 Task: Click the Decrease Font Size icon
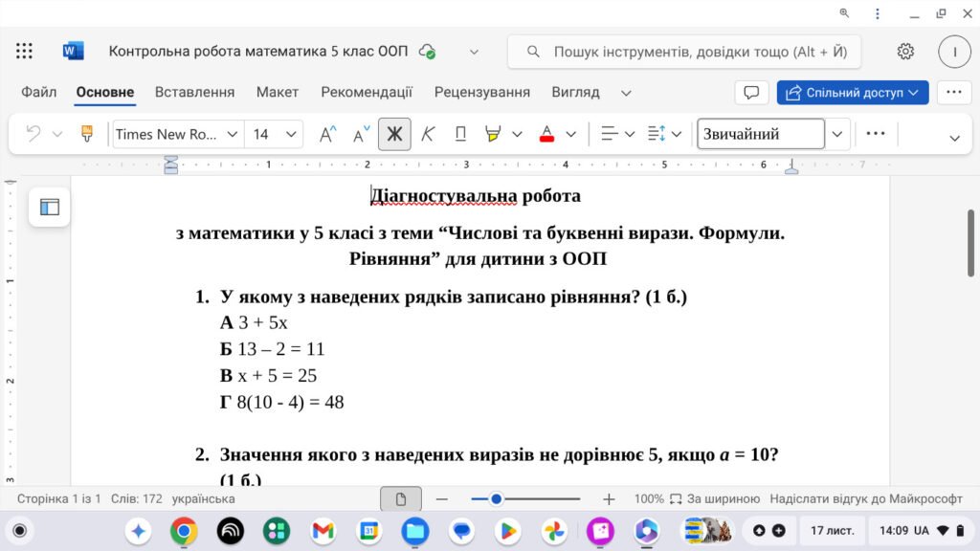[x=359, y=134]
